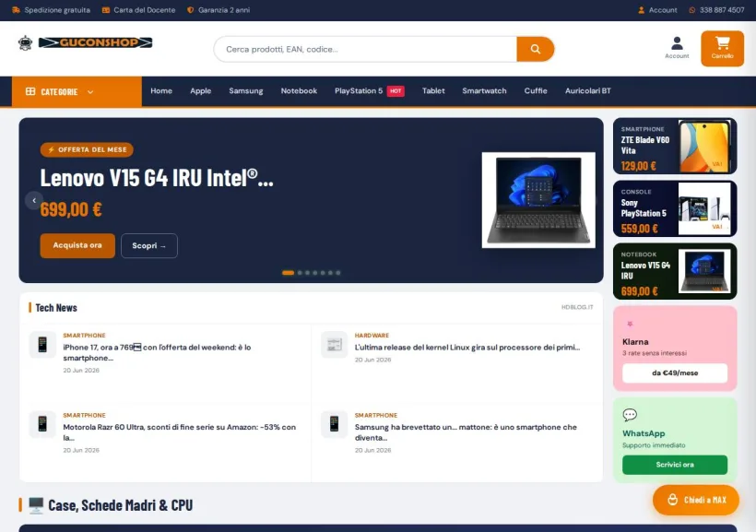Click the Categorie grid icon
The image size is (756, 532).
tap(30, 91)
